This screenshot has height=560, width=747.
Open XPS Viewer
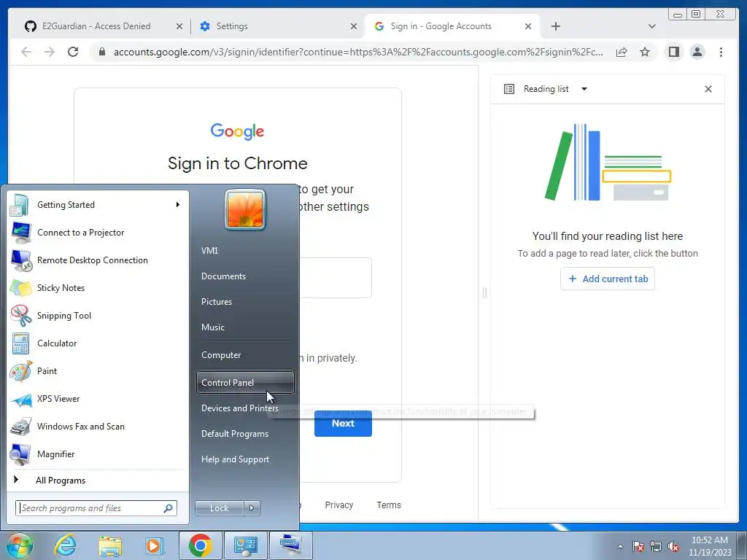pos(98,399)
